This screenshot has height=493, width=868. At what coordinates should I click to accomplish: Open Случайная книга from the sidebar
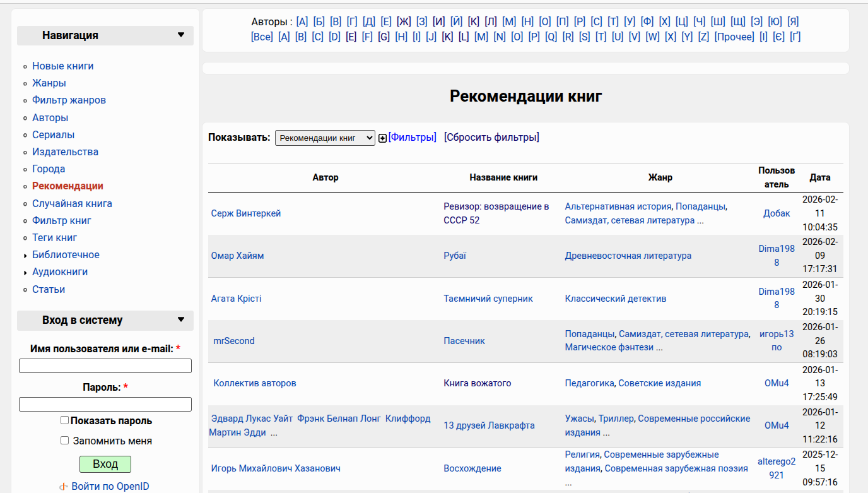tap(72, 204)
